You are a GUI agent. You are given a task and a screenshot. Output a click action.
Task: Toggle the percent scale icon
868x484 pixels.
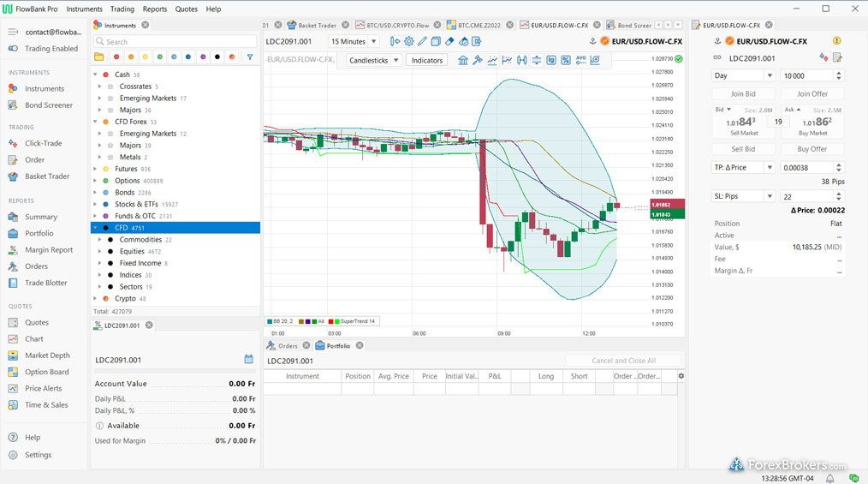[566, 60]
